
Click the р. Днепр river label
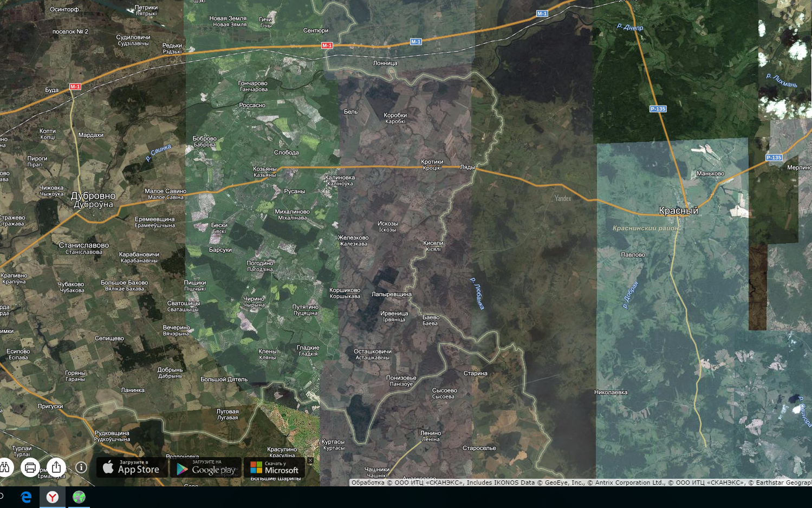(x=630, y=27)
